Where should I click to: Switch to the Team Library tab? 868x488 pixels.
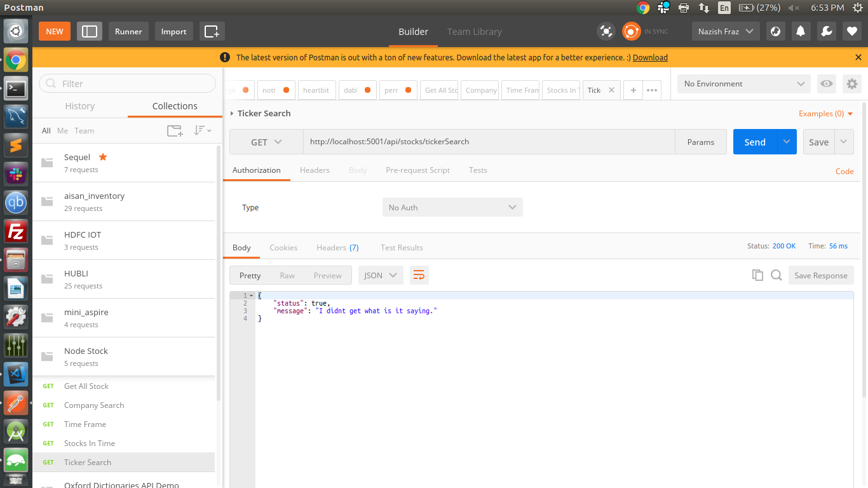(474, 32)
